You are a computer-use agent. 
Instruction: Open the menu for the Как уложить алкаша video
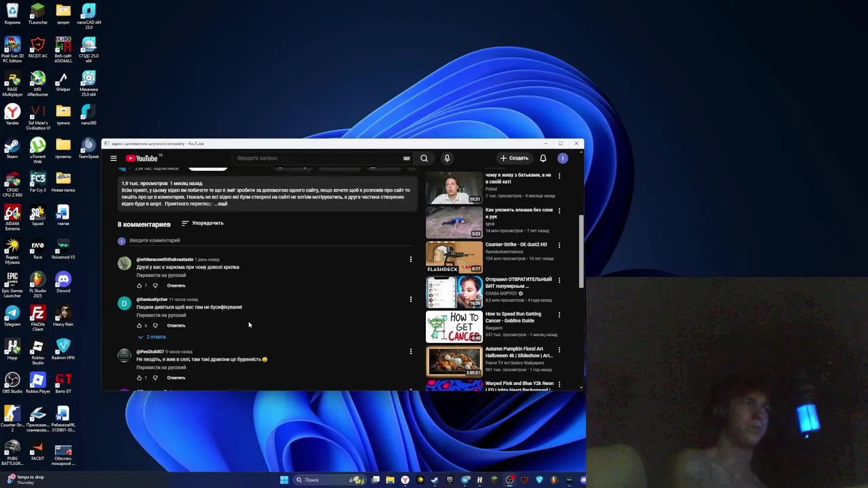tap(559, 210)
